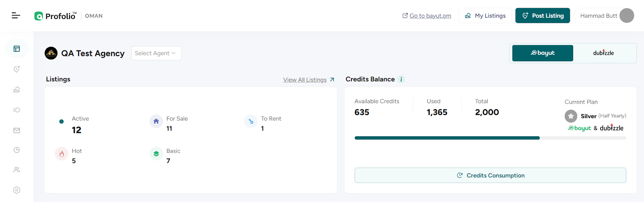Click the post listing pin sidebar icon
This screenshot has width=644, height=202.
click(x=17, y=69)
